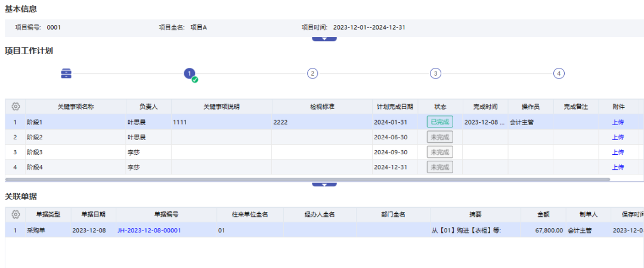
Task: Click 上传 attachment link for 阶段1
Action: pos(618,122)
